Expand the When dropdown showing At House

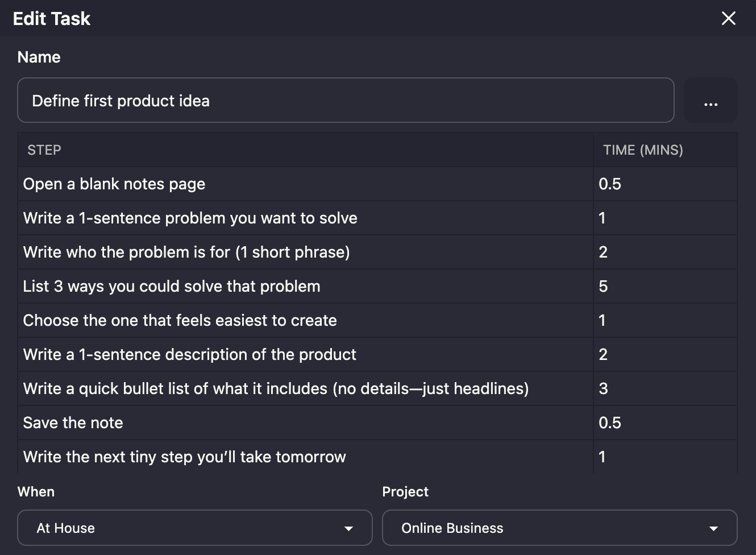[194, 528]
